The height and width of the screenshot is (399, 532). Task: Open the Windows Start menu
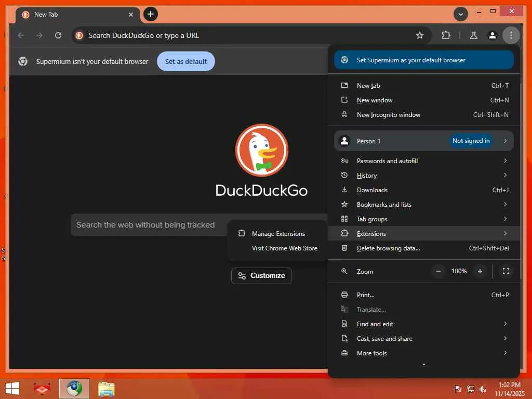tap(12, 389)
